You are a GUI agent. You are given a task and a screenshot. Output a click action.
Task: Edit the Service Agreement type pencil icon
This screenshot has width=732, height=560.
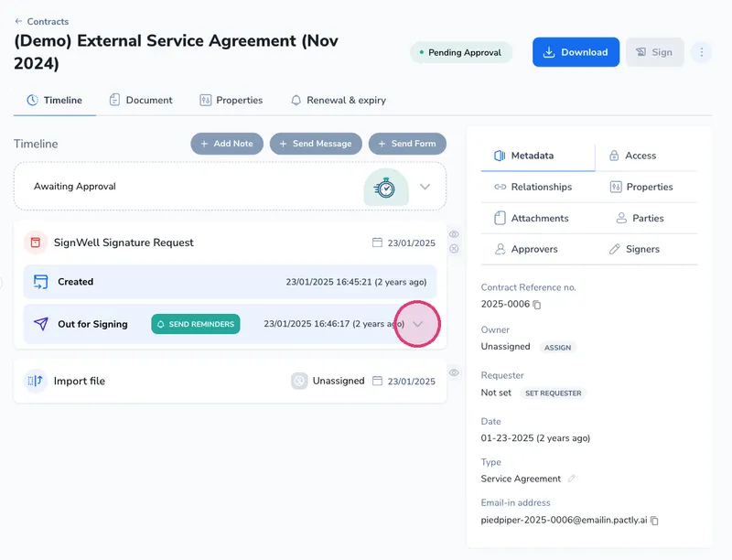(571, 479)
